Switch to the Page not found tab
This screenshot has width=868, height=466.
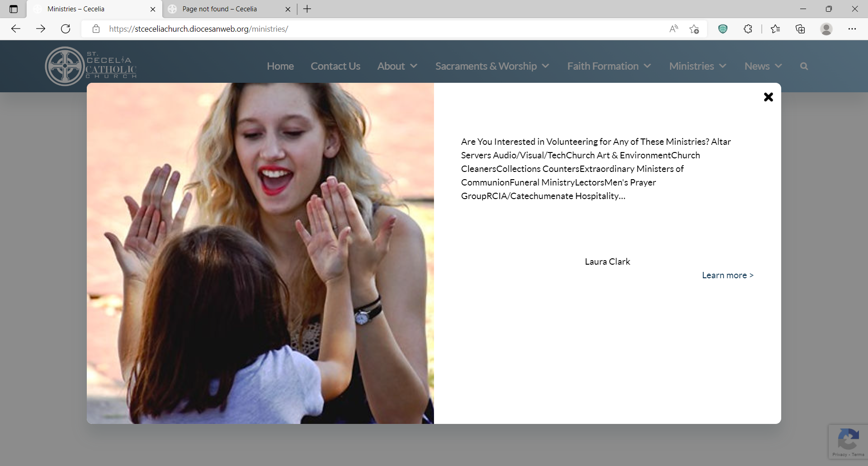tap(220, 9)
